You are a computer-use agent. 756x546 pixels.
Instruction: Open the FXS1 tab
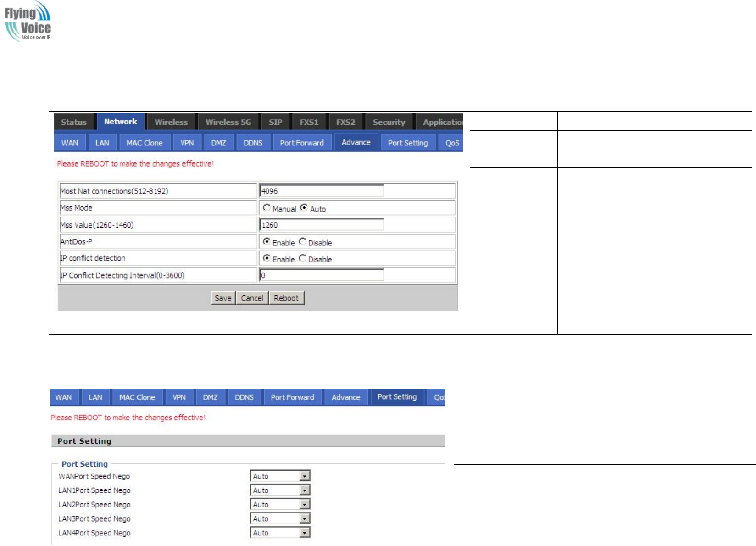[x=309, y=122]
